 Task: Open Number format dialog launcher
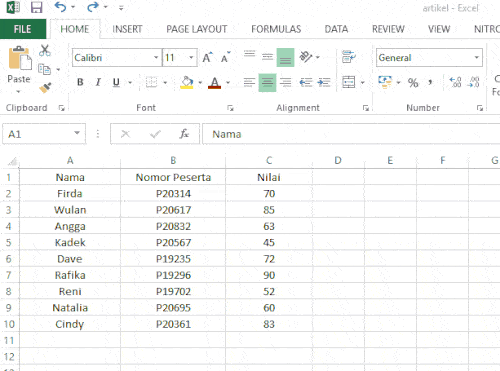(480, 108)
